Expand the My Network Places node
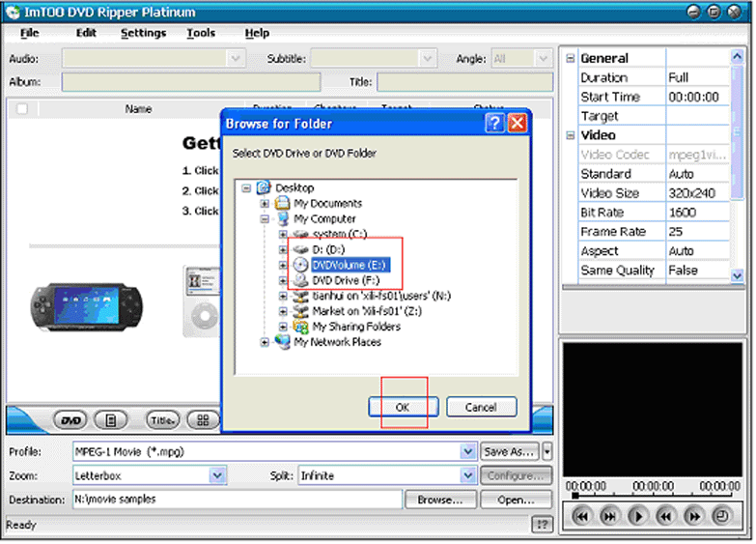This screenshot has height=544, width=756. tap(266, 343)
